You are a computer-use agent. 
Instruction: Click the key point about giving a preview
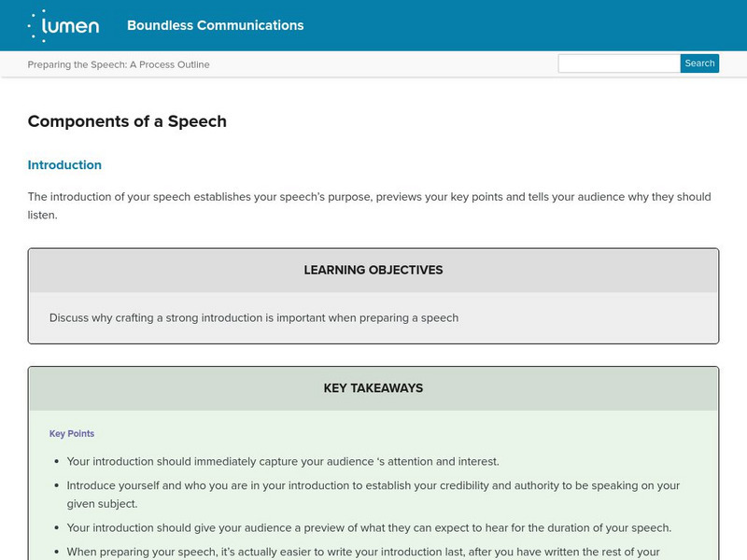coord(369,527)
